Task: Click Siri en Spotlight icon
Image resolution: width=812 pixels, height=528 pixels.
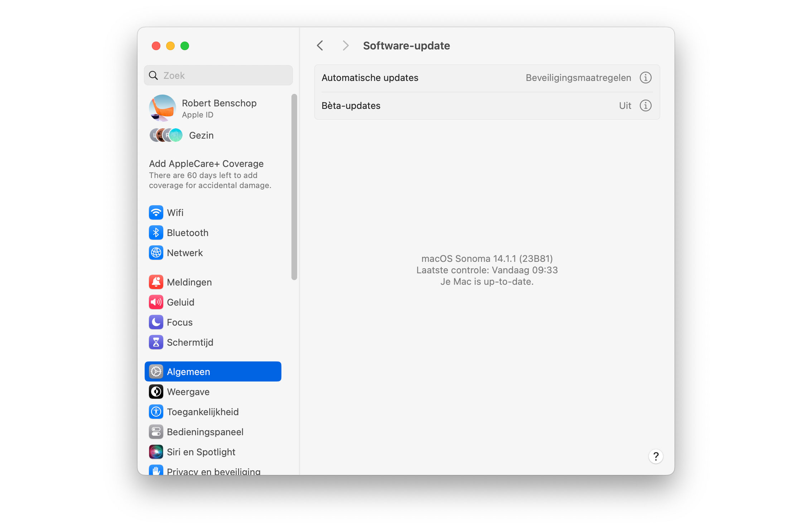Action: click(x=156, y=452)
